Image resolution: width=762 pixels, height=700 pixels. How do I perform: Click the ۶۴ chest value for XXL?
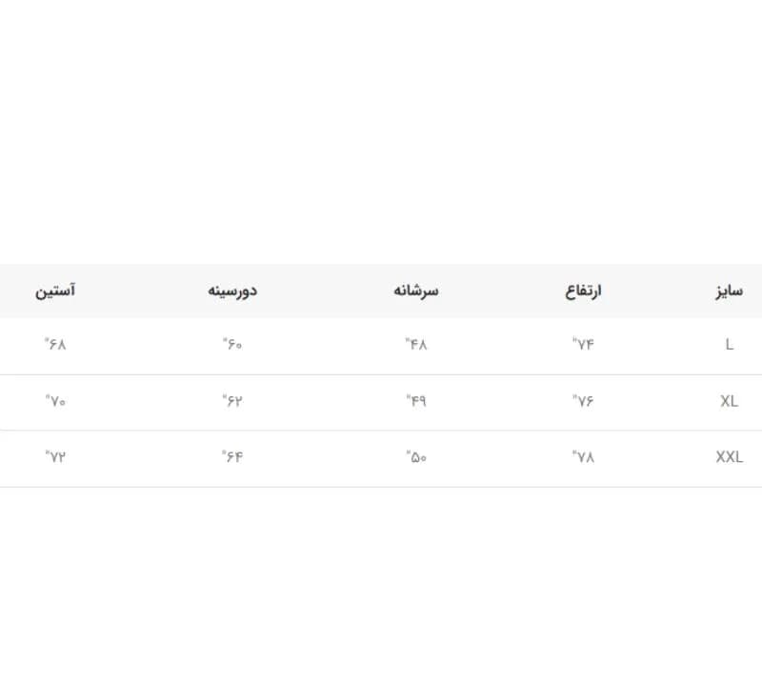coord(232,456)
